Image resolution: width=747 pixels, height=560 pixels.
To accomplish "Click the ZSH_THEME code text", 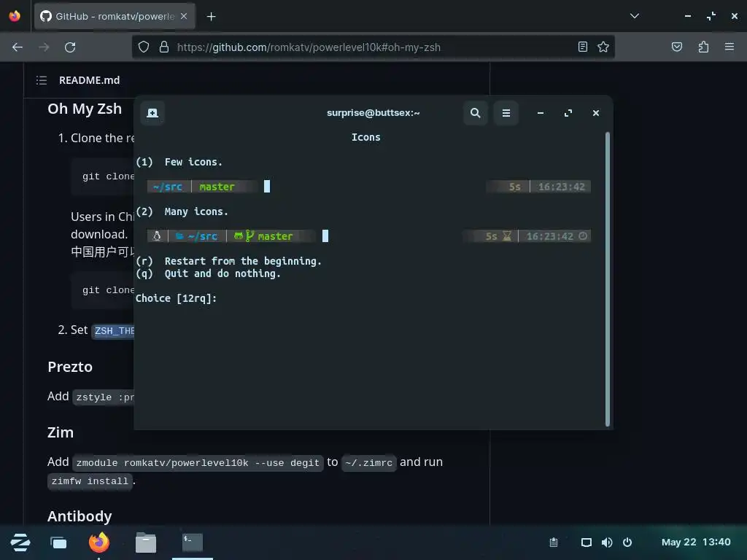I will pos(114,330).
